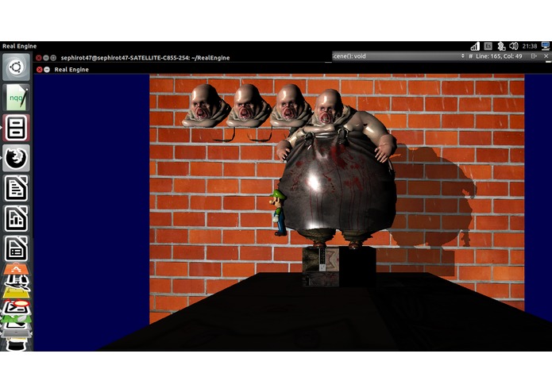Image resolution: width=552 pixels, height=392 pixels.
Task: Click the Real Engine window title text
Action: coord(71,70)
